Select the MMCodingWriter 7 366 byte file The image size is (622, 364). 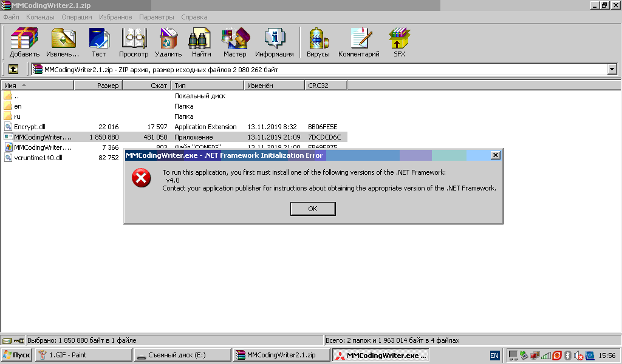(63, 147)
